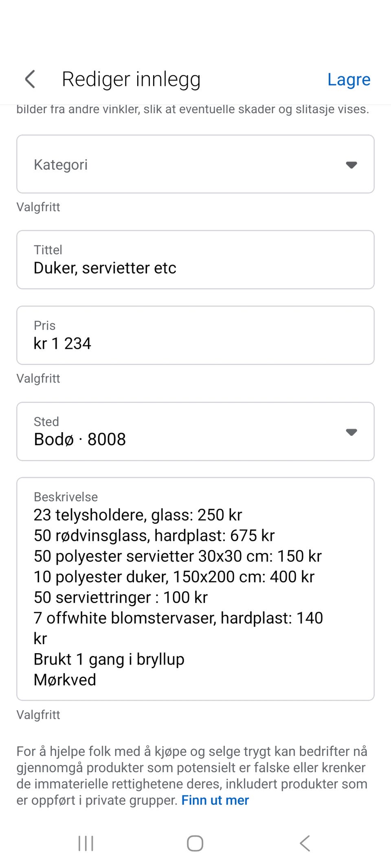Expand the Sted dropdown arrow
391x868 pixels.
tap(351, 432)
